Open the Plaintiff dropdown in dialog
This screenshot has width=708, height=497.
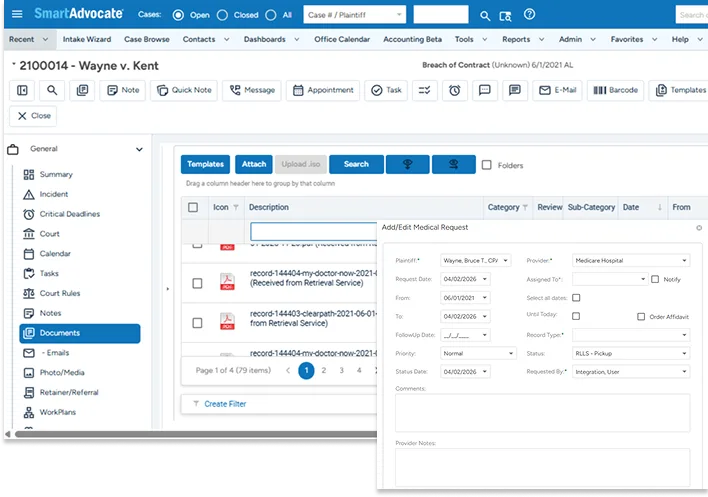point(475,260)
